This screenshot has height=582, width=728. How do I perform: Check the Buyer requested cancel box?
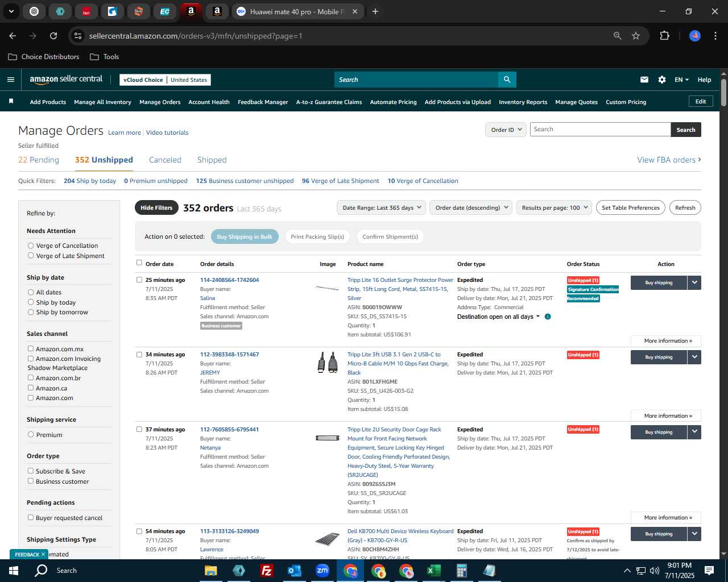[x=31, y=517]
